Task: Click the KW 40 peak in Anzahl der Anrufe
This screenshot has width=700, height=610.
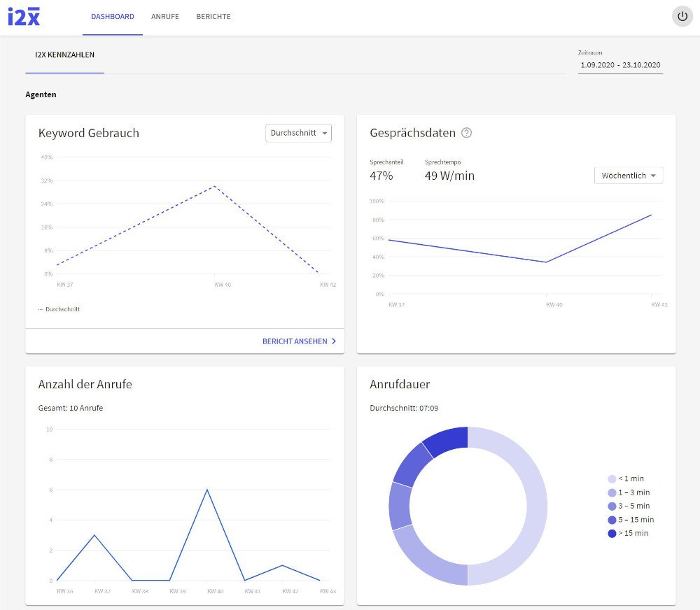Action: pos(207,490)
